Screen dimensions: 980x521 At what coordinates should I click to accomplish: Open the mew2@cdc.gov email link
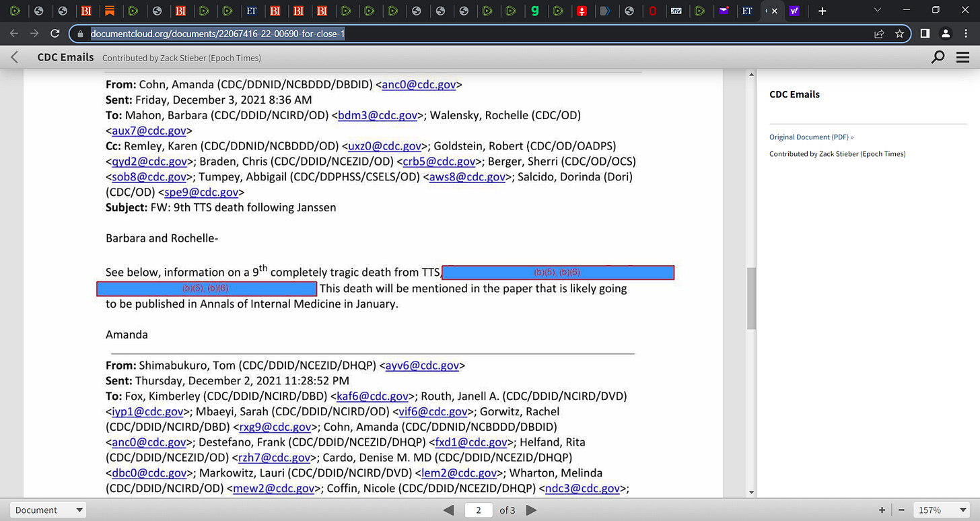tap(274, 489)
